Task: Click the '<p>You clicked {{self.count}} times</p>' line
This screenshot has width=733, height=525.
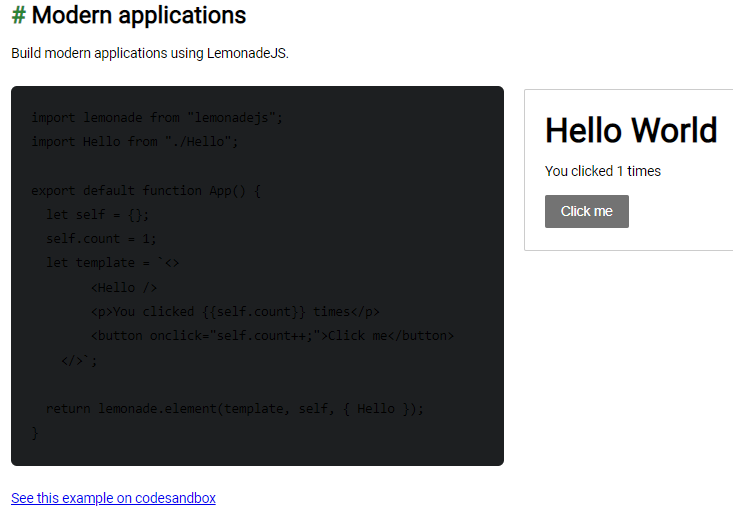Action: point(235,312)
